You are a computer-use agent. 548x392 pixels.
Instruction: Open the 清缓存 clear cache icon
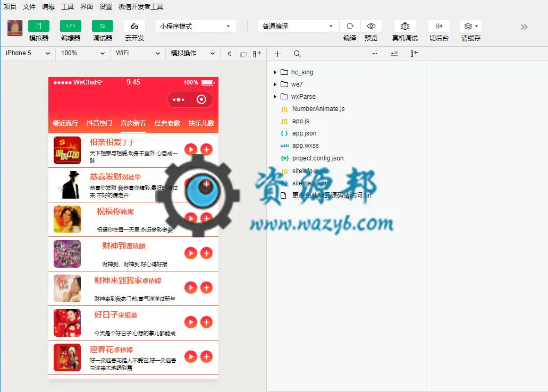pyautogui.click(x=471, y=26)
